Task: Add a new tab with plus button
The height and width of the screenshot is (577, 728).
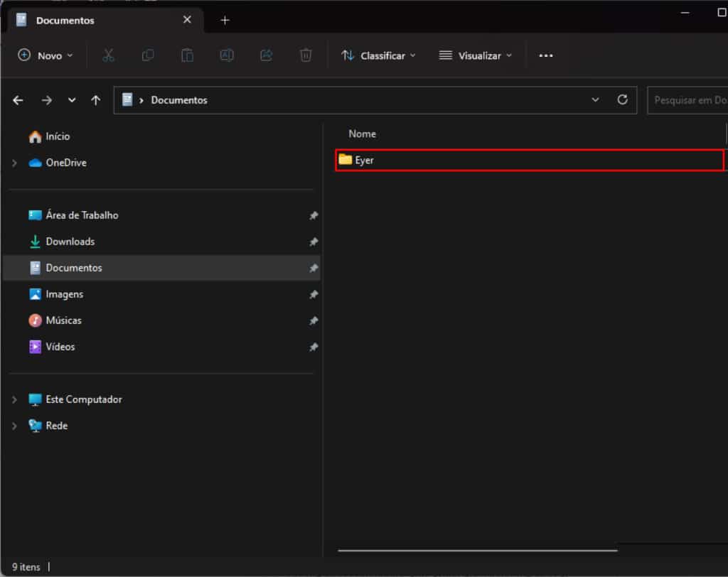Action: pos(225,21)
